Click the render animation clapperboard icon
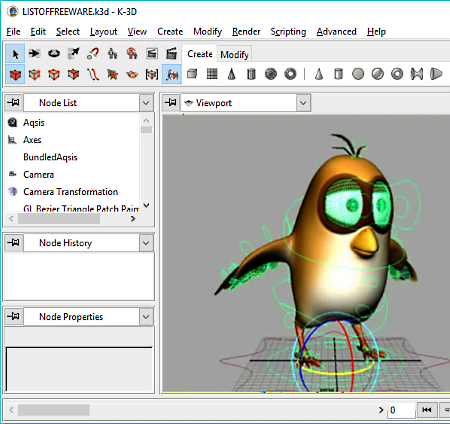Screen dimensions: 450x424 pos(171,54)
